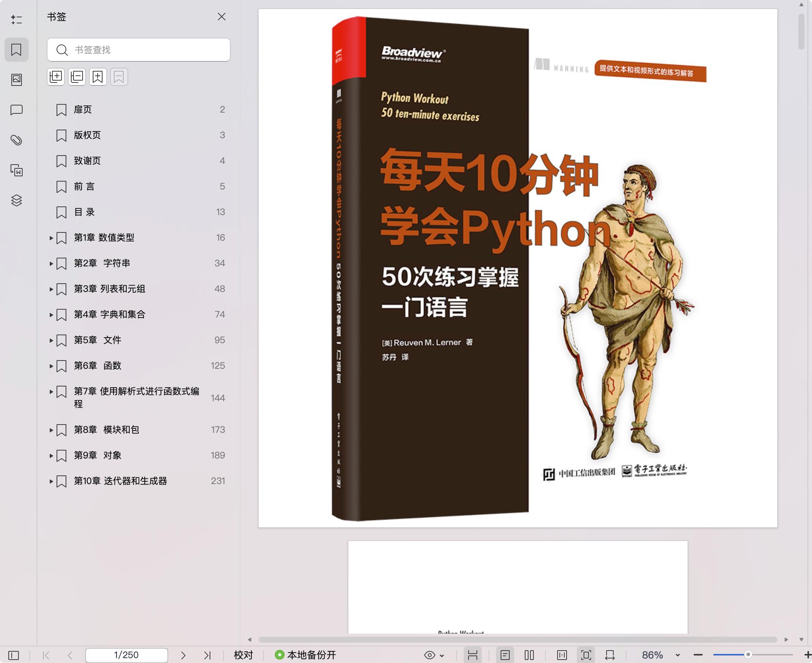The height and width of the screenshot is (663, 812).
Task: Click the horizontal scrollbar of document
Action: (518, 639)
